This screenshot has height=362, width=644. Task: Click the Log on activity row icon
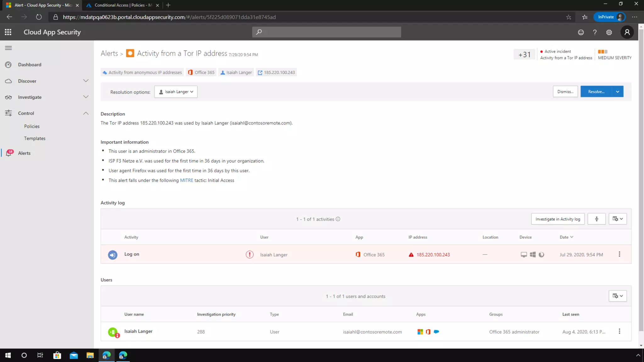pyautogui.click(x=113, y=255)
